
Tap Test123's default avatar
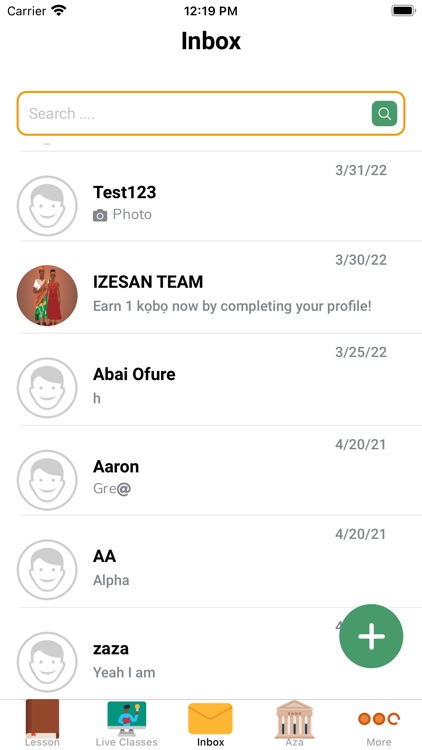click(47, 206)
